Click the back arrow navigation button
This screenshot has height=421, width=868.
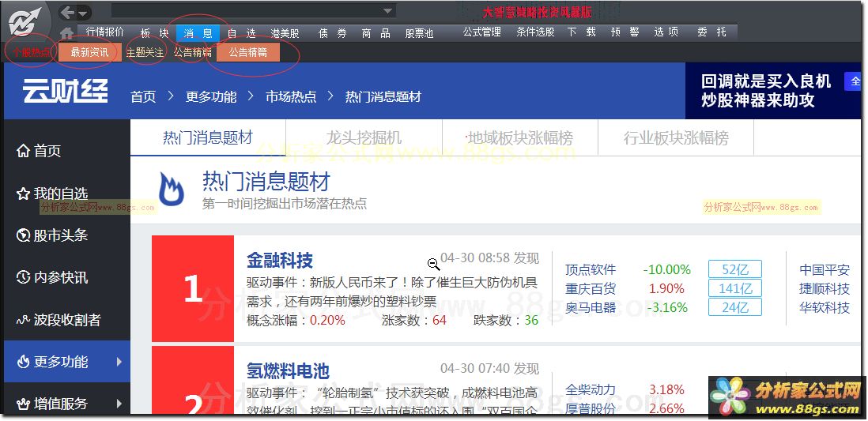click(68, 12)
